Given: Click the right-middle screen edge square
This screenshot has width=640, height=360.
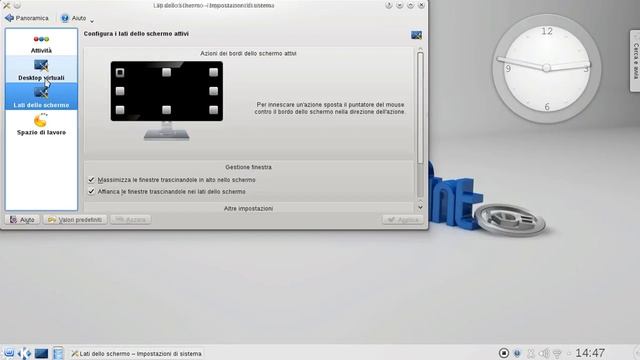Looking at the screenshot, I should click(213, 91).
